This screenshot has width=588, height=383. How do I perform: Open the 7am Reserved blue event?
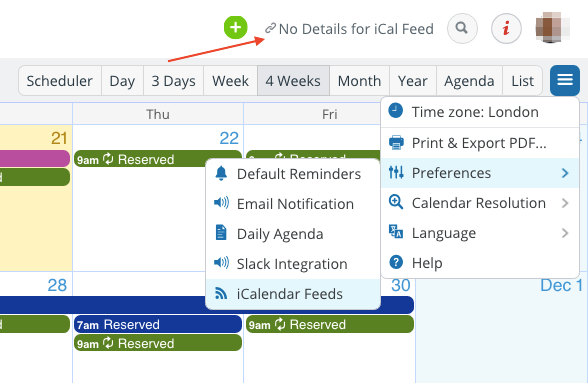pyautogui.click(x=158, y=324)
